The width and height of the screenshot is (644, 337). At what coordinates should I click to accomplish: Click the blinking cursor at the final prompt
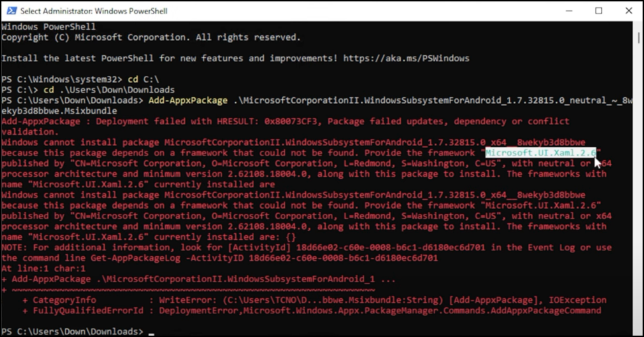click(x=151, y=333)
